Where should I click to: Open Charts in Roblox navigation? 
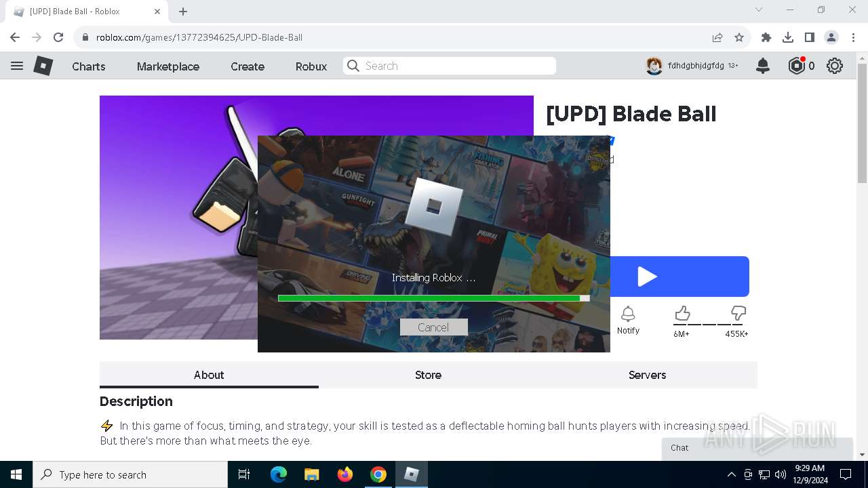(89, 66)
